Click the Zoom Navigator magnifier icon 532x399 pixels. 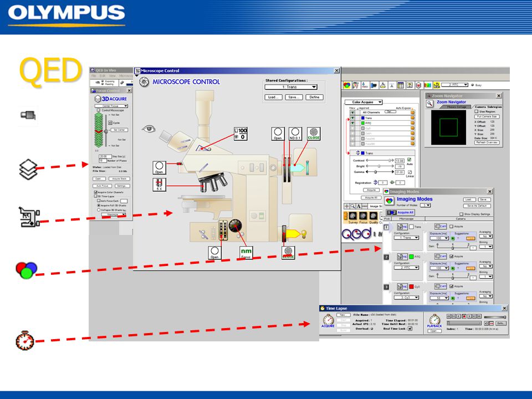tap(429, 104)
